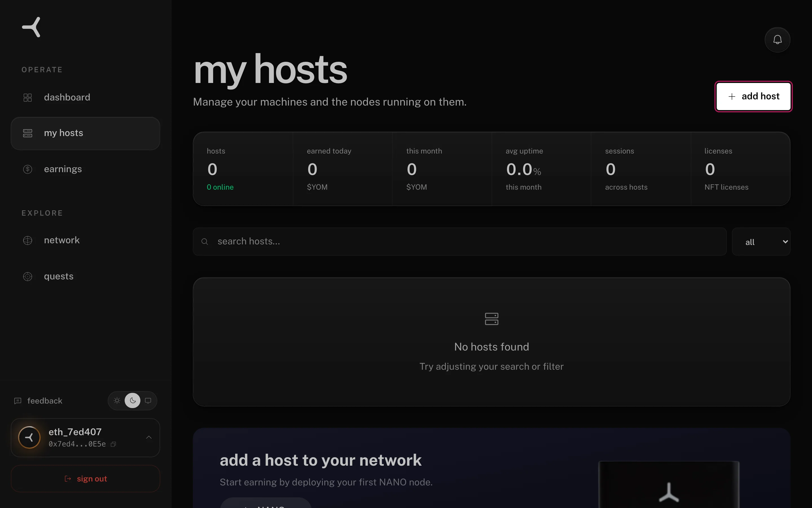Image resolution: width=812 pixels, height=508 pixels.
Task: Click the quests target icon
Action: coord(28,276)
